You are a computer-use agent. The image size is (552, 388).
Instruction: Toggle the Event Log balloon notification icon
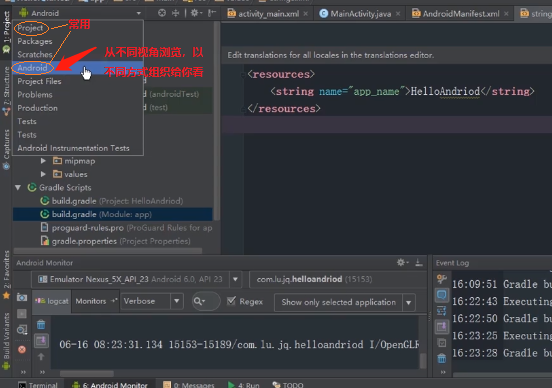click(x=441, y=294)
